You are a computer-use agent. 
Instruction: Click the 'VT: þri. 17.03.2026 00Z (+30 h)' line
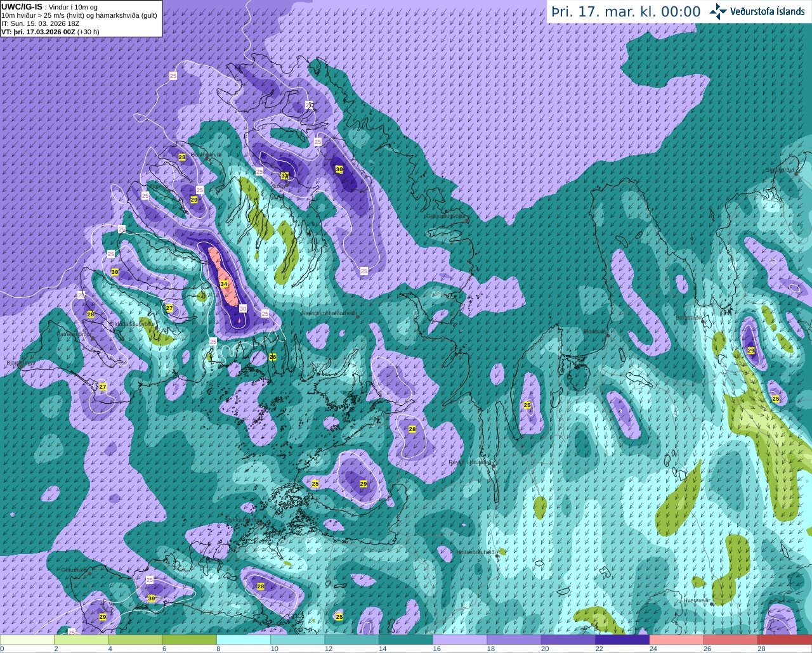coord(50,32)
